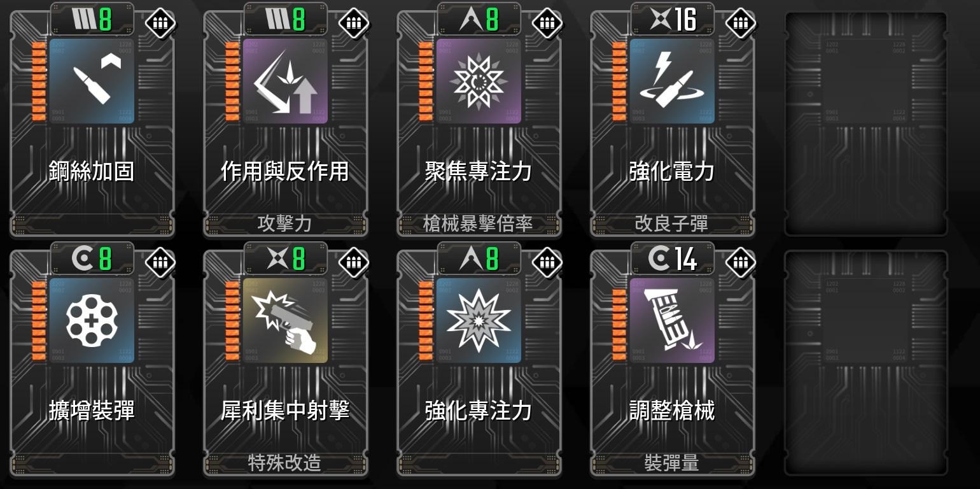The height and width of the screenshot is (489, 980).
Task: Click the diamond ammo badge on 鋼絲加固
Action: click(160, 24)
